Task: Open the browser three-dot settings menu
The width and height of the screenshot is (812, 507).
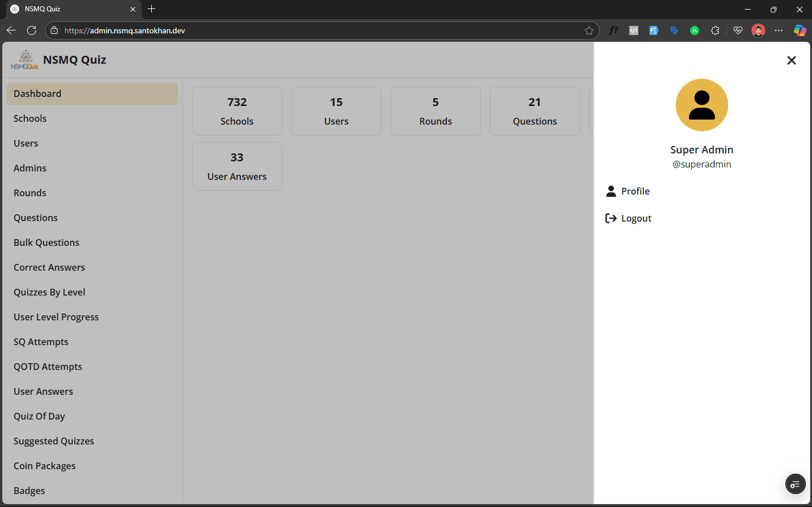Action: point(779,30)
